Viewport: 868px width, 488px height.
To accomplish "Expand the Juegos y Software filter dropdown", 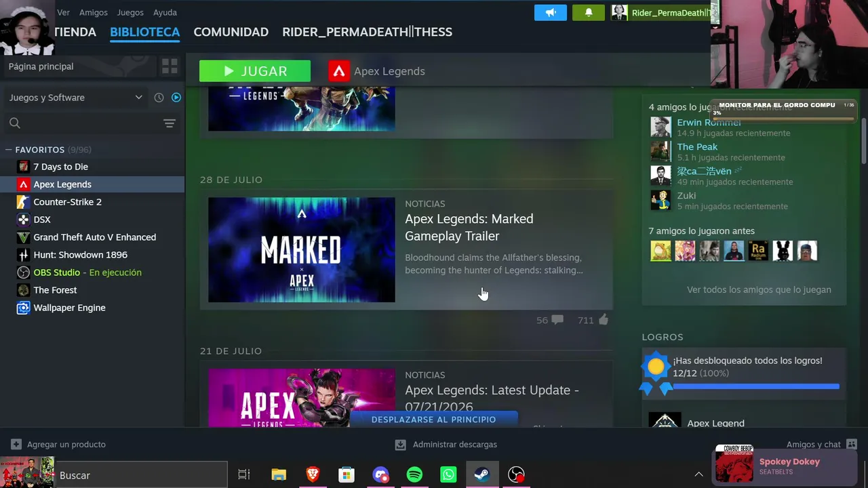I will 75,98.
